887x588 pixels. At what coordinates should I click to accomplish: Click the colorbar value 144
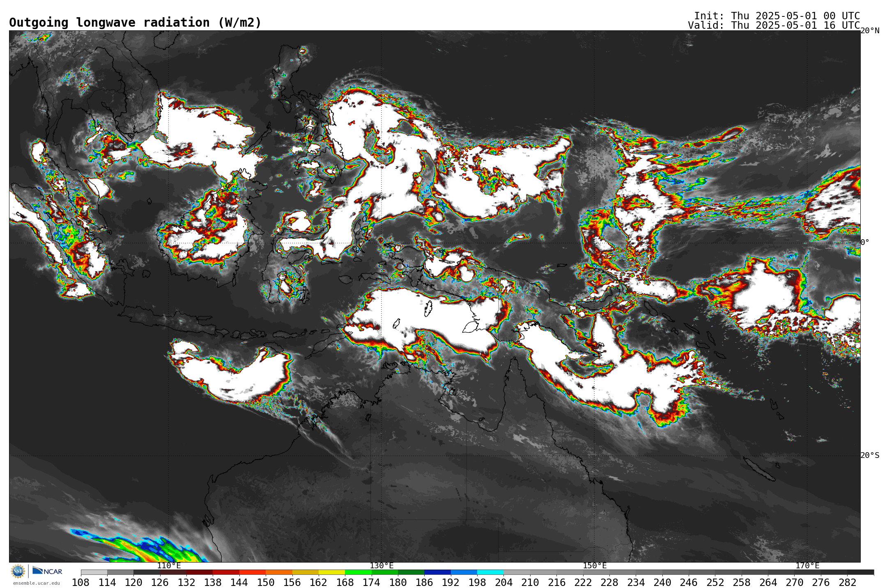pyautogui.click(x=239, y=582)
